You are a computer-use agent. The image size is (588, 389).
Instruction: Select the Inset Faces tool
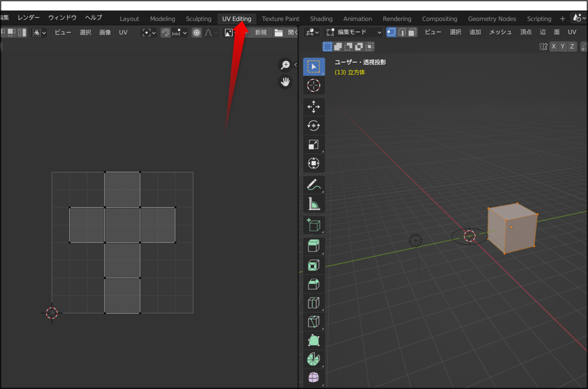314,265
